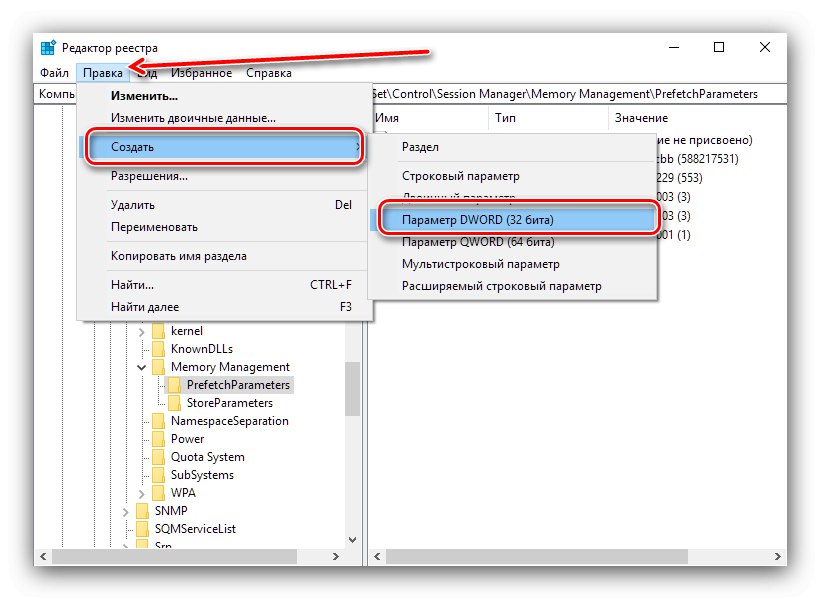Click tree pane scroll right arrow
Viewport: 820px width, 599px height.
(336, 557)
